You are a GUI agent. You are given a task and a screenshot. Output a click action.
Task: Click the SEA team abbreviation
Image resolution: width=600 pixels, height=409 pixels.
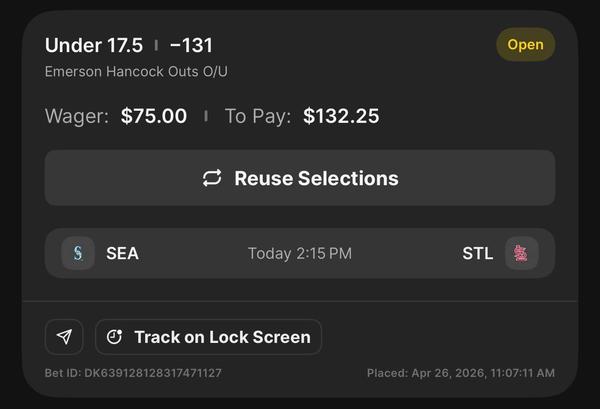pos(122,253)
